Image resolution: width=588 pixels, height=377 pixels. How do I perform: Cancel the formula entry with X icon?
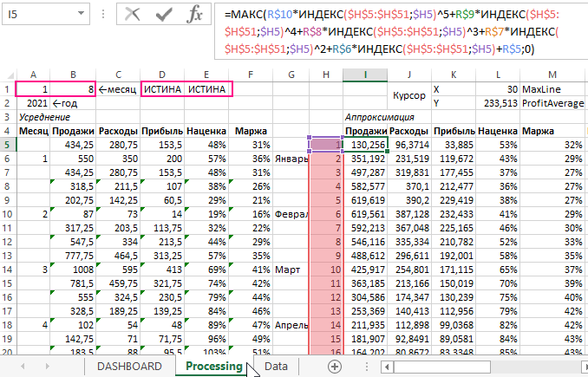133,15
